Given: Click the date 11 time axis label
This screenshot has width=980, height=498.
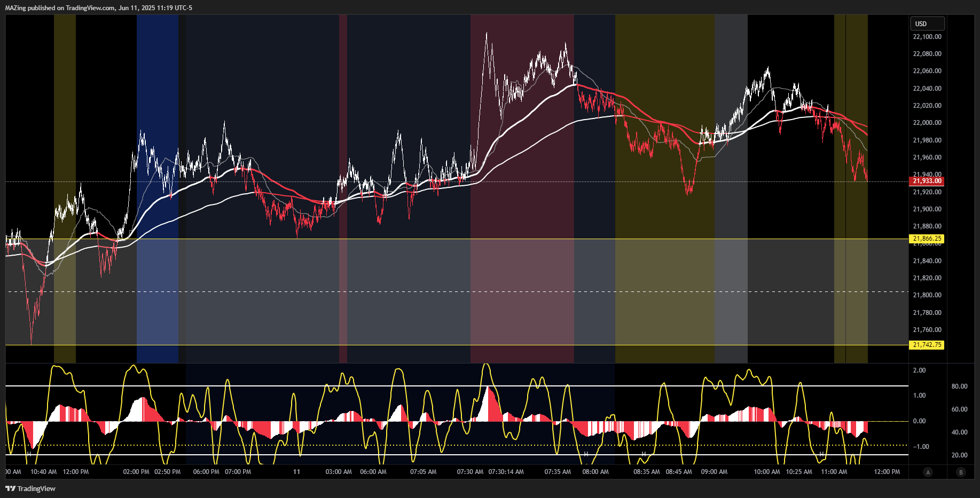Looking at the screenshot, I should click(296, 472).
